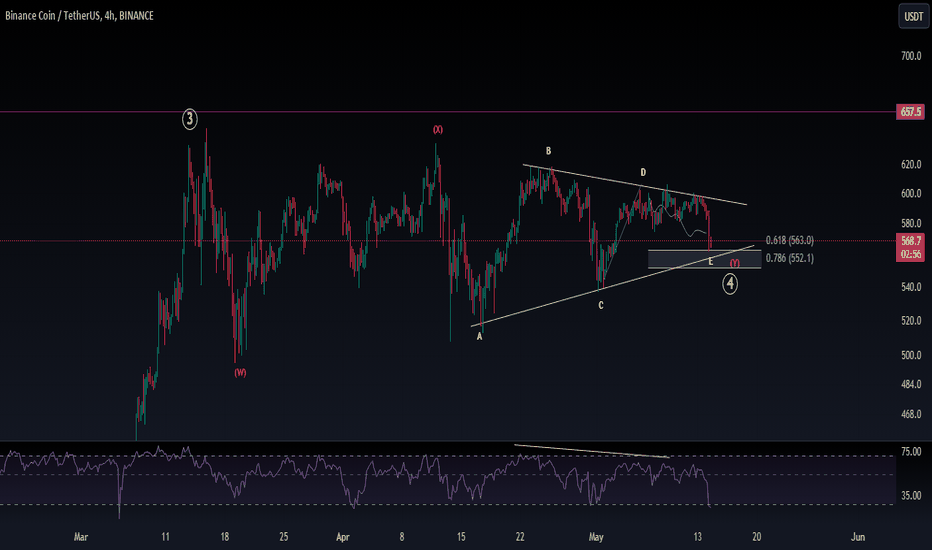Click the Jun date on time axis

pos(858,537)
